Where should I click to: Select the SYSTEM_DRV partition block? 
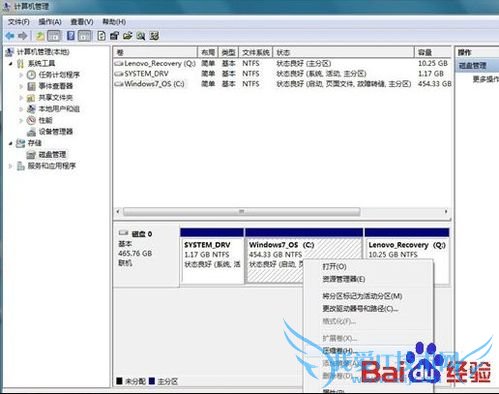click(212, 256)
